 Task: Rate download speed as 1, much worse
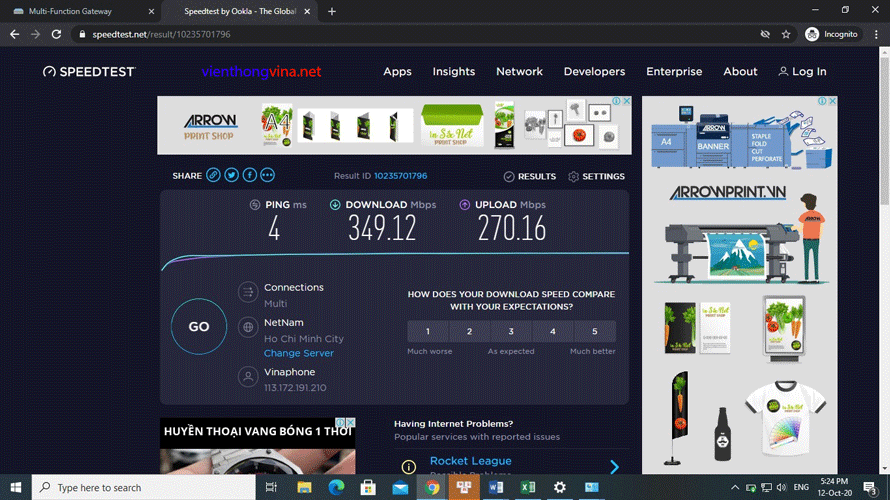(428, 332)
